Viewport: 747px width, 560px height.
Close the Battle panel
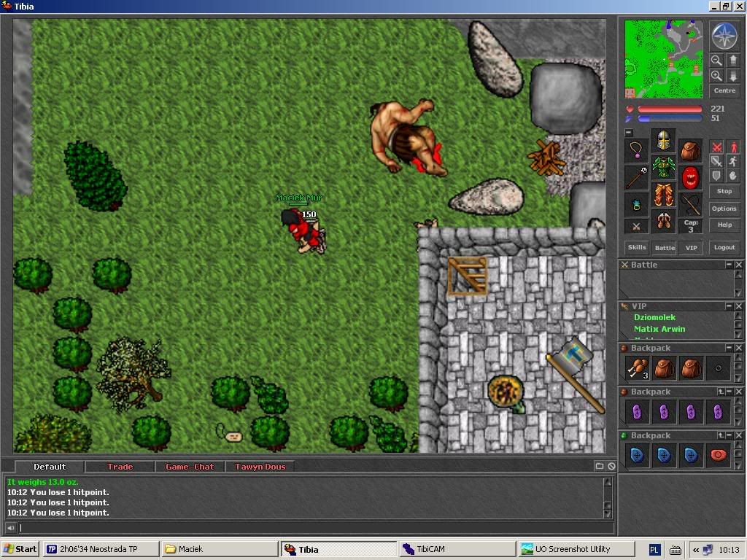point(738,264)
